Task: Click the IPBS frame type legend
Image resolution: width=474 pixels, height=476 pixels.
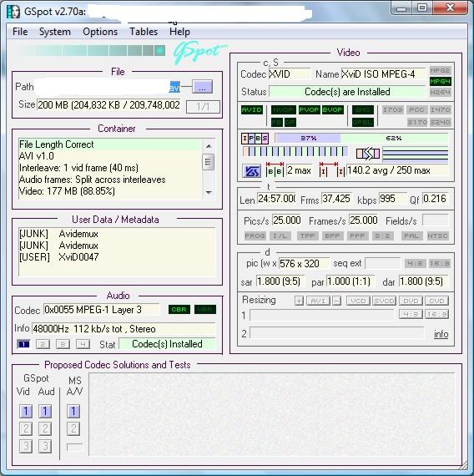Action: [255, 139]
